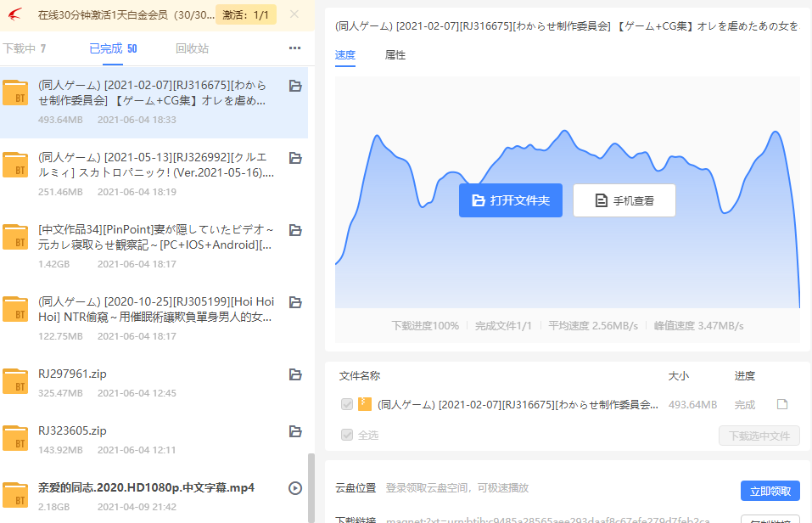Switch to the 回收站 tab

click(192, 48)
